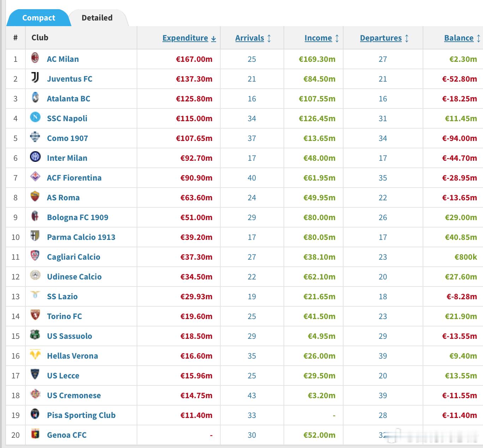This screenshot has width=483, height=448.
Task: Sort table by Arrivals column
Action: (x=253, y=38)
